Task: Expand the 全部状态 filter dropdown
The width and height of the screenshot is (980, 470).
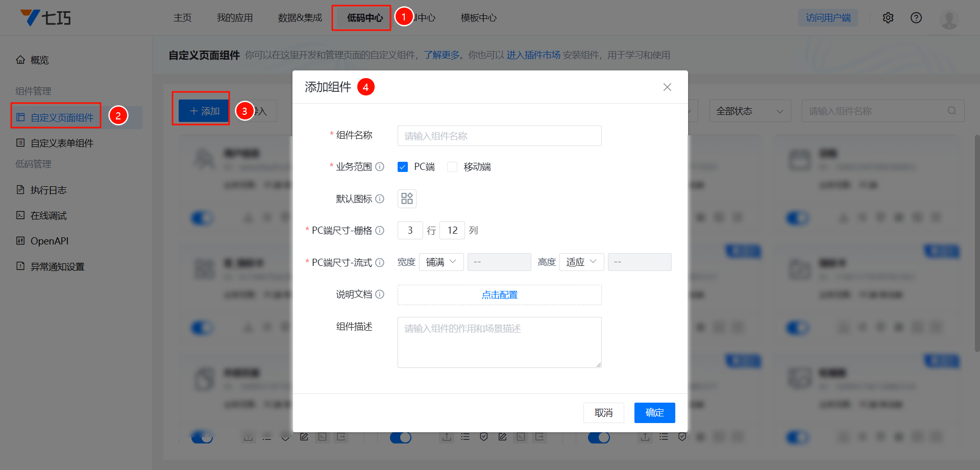Action: 749,111
